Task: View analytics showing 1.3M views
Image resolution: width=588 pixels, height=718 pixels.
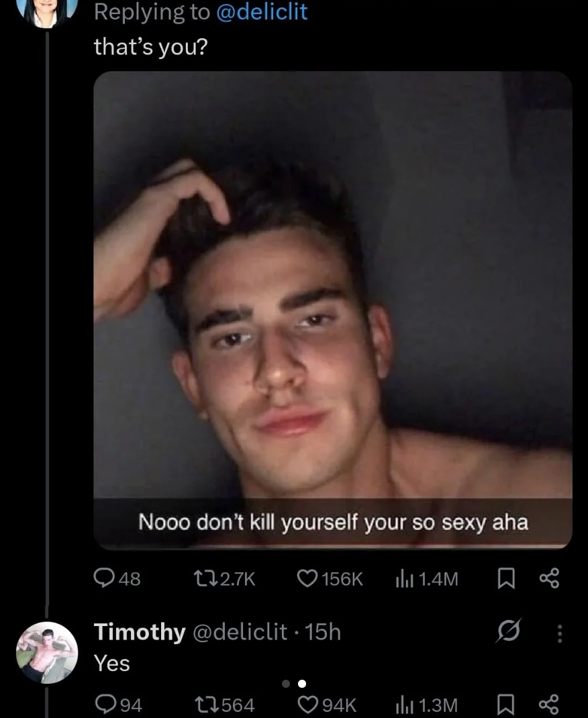Action: point(426,705)
